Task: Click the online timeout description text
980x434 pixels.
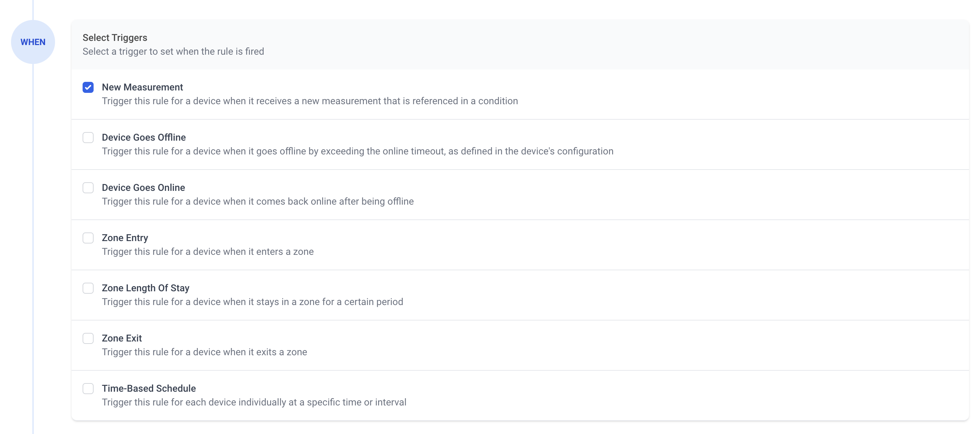Action: pos(357,151)
